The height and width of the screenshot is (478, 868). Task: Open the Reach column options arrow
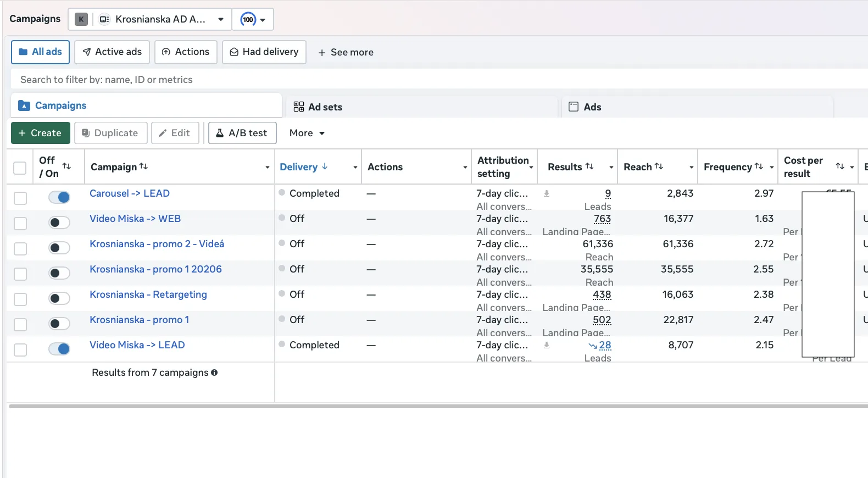pos(691,167)
